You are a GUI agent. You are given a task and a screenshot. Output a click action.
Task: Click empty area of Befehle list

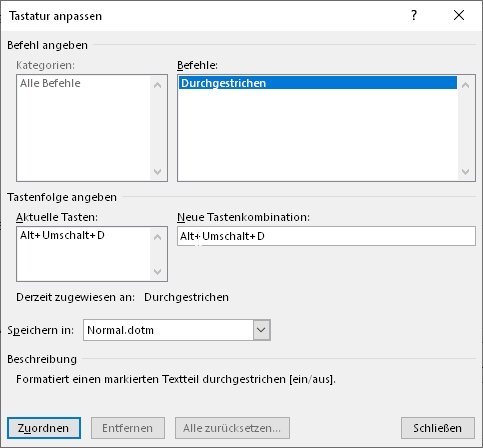318,135
